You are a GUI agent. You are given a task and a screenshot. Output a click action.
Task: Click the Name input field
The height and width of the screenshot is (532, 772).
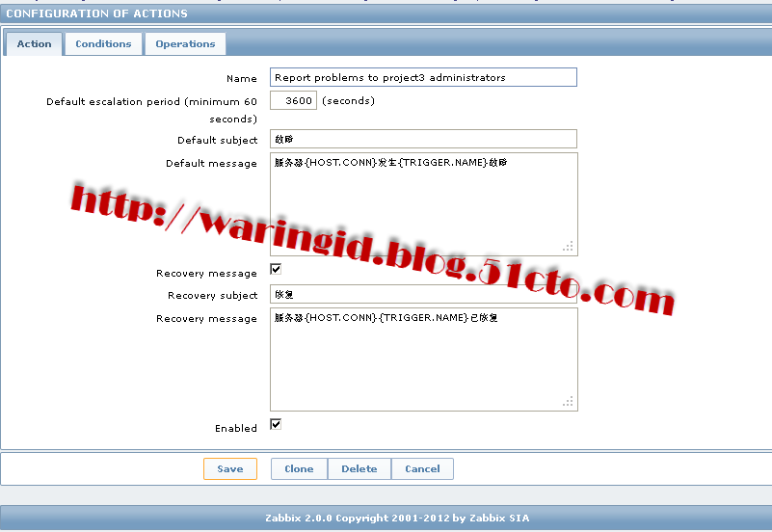point(423,77)
